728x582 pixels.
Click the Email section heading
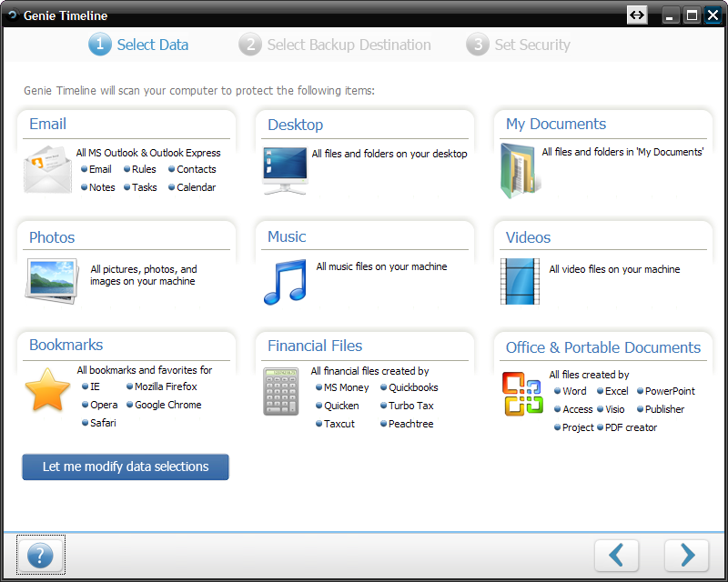click(48, 124)
